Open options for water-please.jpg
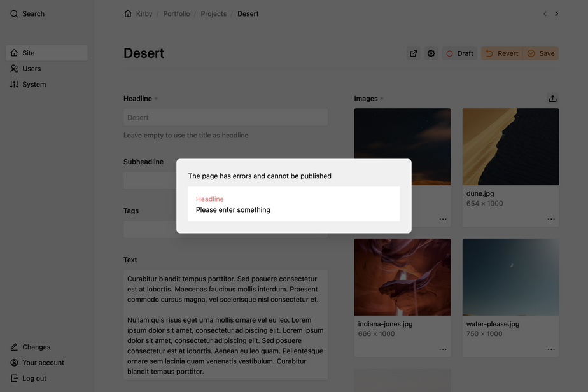The width and height of the screenshot is (588, 392). point(551,349)
